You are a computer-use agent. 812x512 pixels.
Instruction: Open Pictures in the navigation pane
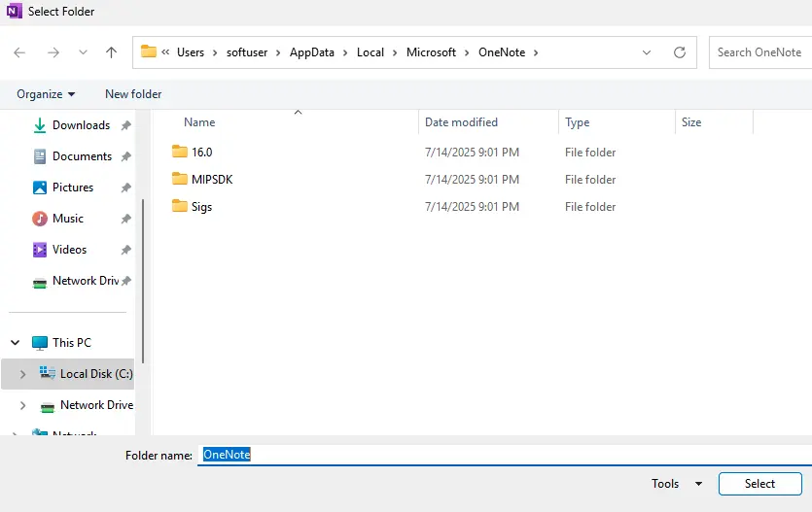click(72, 188)
